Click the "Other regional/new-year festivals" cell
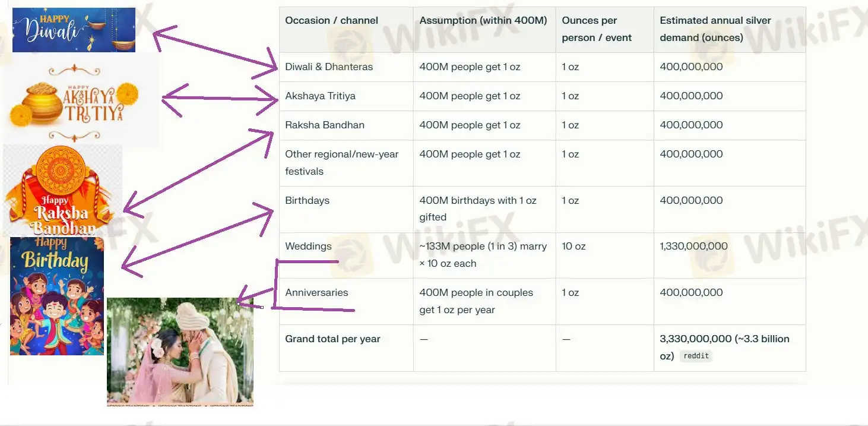The image size is (868, 426). coord(341,163)
